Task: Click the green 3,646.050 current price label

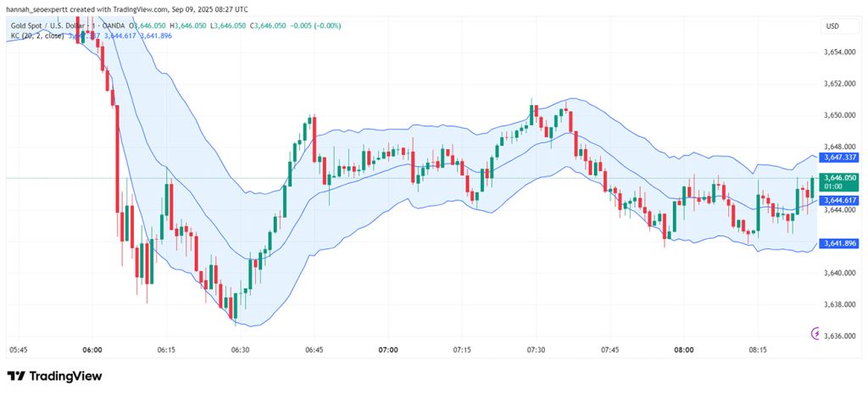Action: pyautogui.click(x=840, y=181)
